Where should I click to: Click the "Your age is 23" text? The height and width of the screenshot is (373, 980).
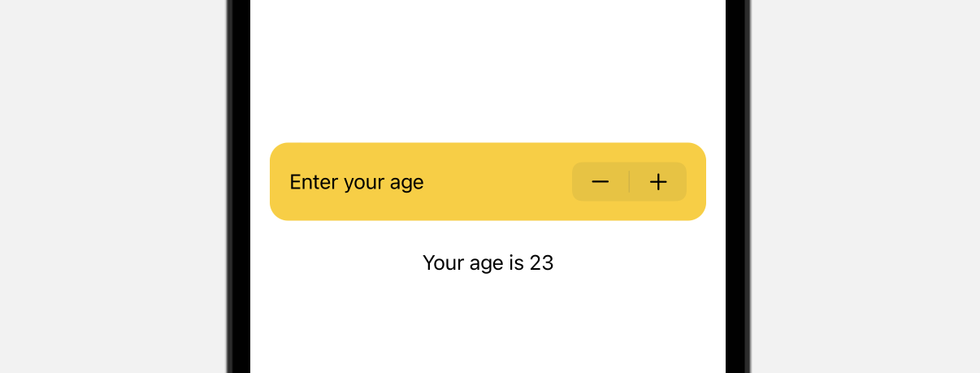488,262
